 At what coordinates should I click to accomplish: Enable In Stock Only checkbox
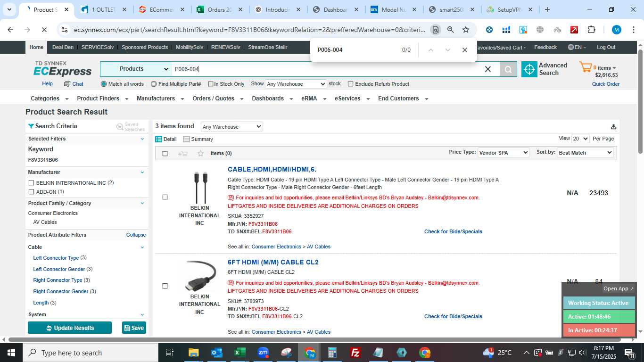(x=211, y=84)
